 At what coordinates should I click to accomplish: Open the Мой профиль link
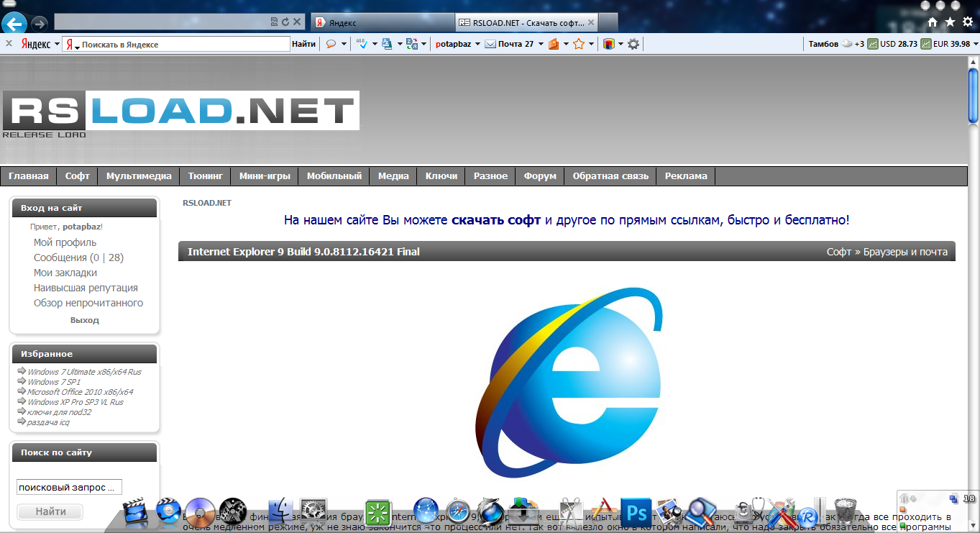point(65,242)
